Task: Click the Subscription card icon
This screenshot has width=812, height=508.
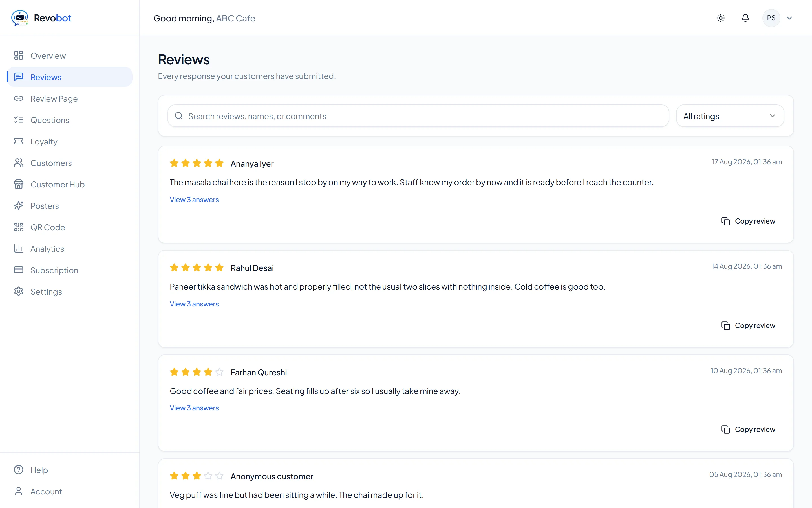Action: [19, 270]
